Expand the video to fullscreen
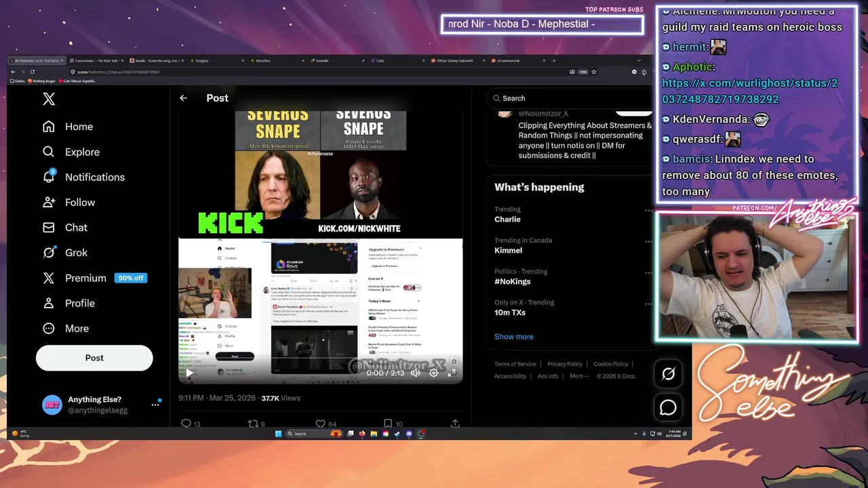 (x=452, y=373)
